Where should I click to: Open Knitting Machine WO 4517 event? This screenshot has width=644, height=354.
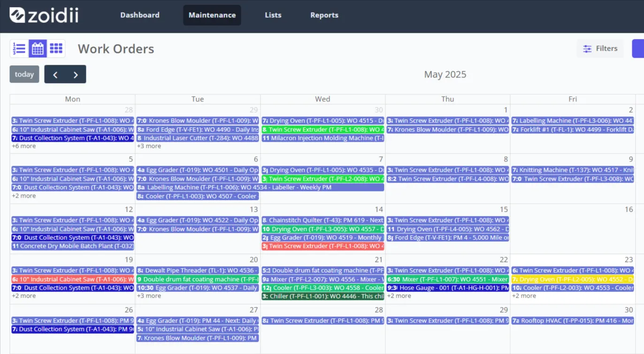573,170
